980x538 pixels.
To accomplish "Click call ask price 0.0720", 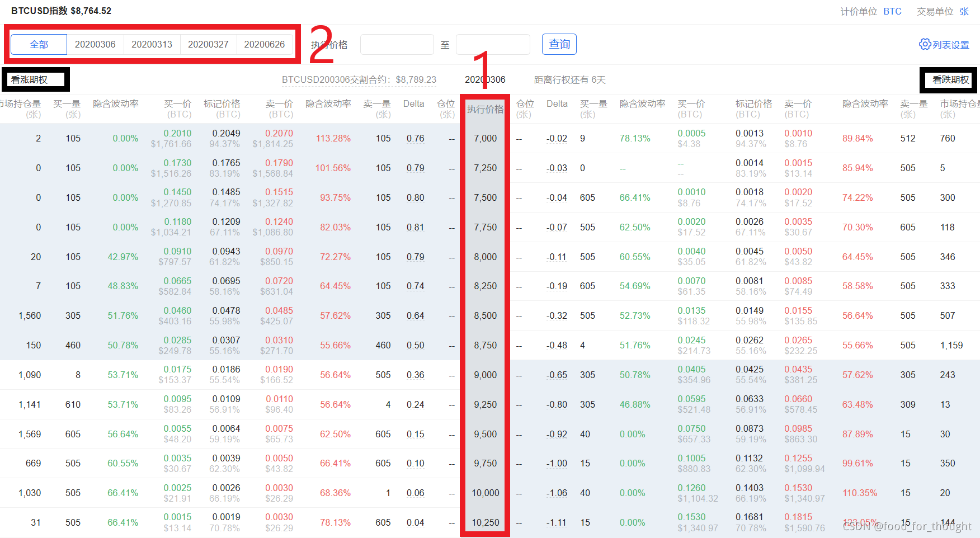I will pyautogui.click(x=279, y=281).
